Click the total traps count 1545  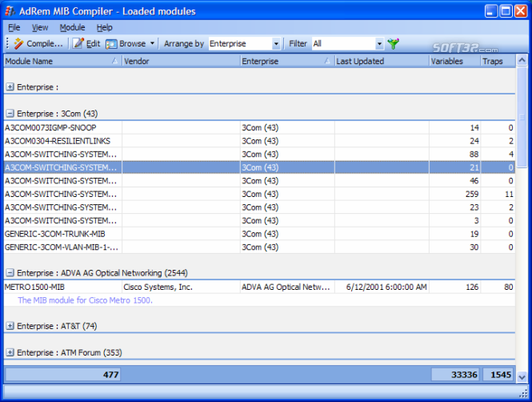tap(498, 375)
